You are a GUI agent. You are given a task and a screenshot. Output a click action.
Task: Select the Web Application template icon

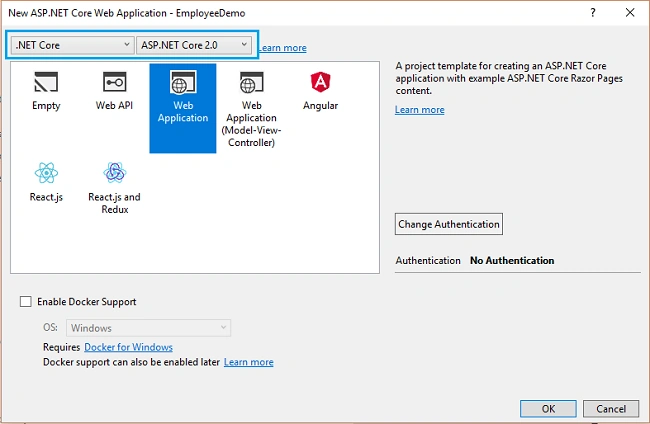click(x=183, y=82)
